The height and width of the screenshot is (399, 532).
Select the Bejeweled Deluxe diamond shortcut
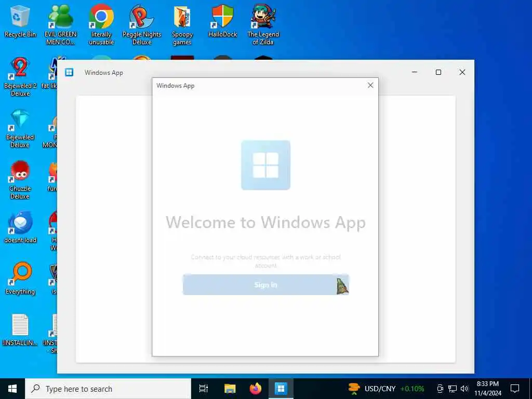pos(20,129)
